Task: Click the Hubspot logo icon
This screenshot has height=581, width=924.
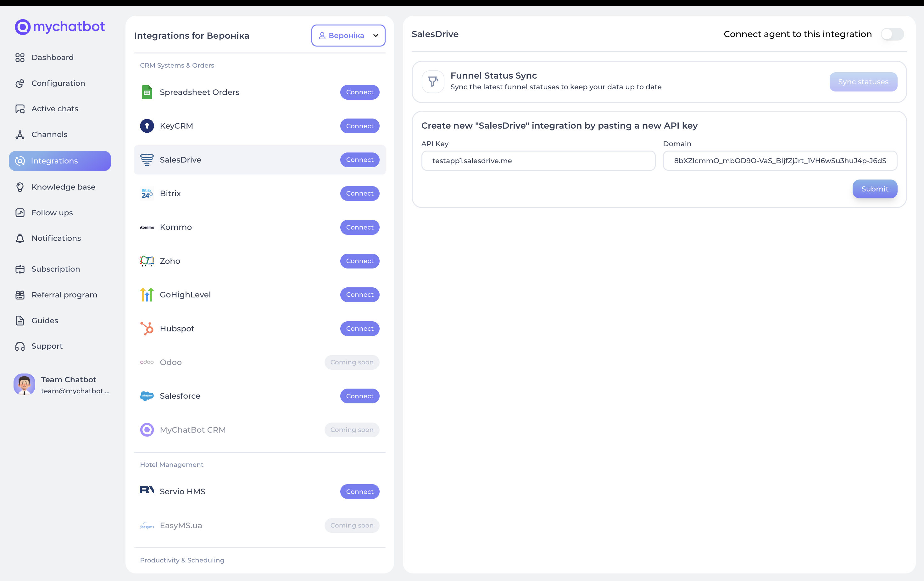Action: [147, 329]
